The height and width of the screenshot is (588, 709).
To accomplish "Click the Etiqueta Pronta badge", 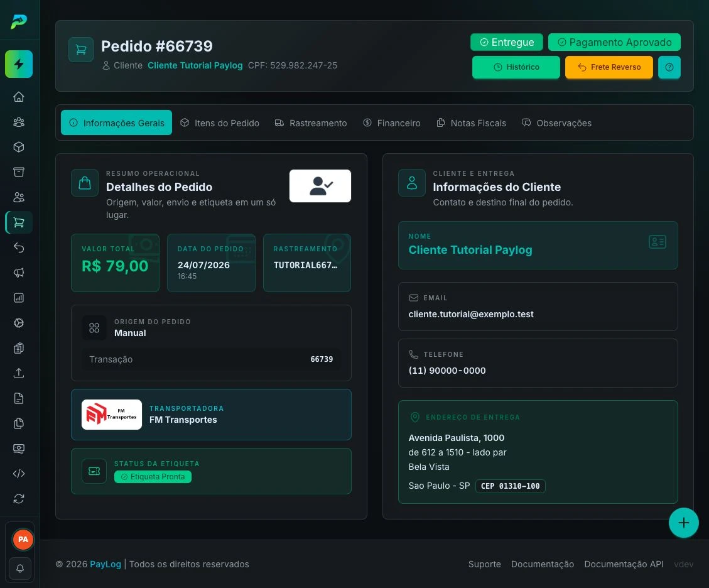I will pos(153,477).
